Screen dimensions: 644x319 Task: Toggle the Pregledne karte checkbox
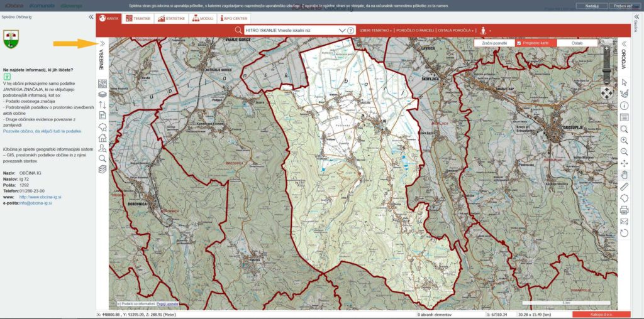point(519,43)
